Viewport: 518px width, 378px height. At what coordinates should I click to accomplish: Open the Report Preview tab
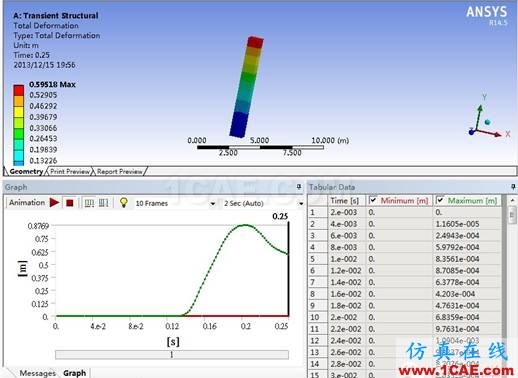(x=120, y=172)
